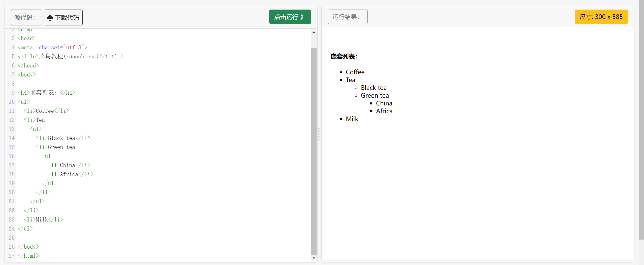This screenshot has height=265, width=644.
Task: Click Black tea in the rendered list
Action: coord(374,88)
